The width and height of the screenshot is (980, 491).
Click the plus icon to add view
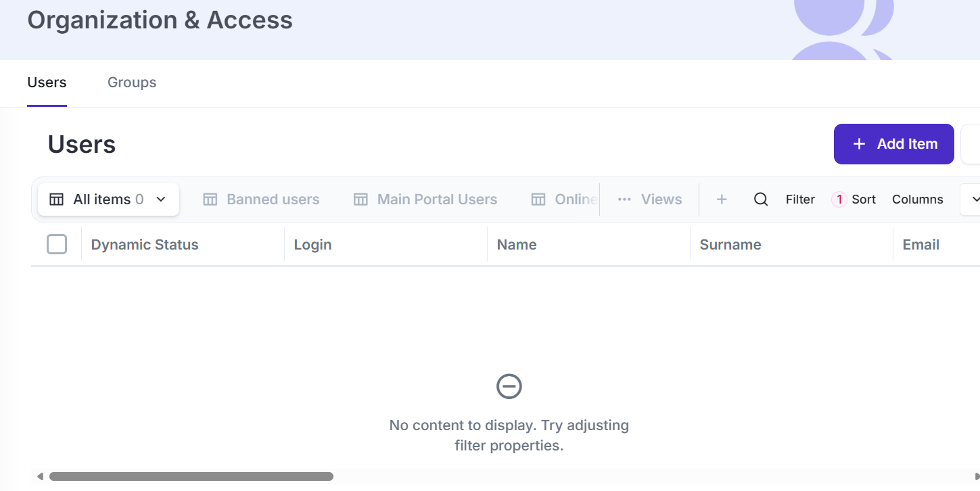722,200
